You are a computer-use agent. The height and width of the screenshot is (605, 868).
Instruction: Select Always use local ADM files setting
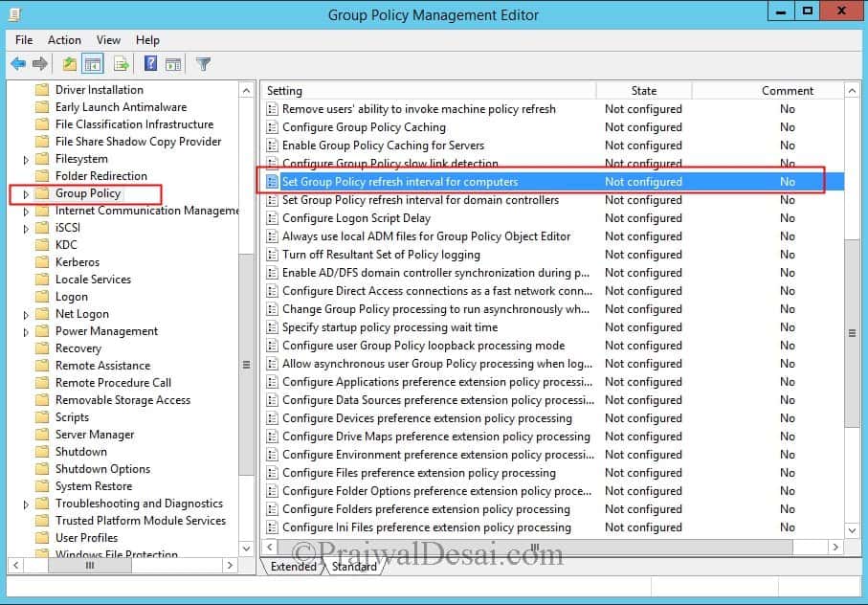[x=553, y=236]
